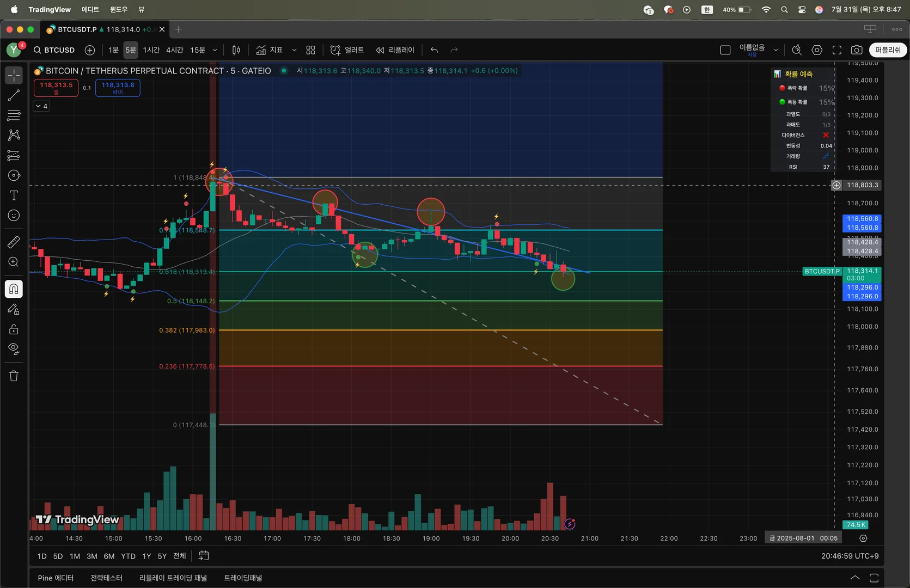Click the 퍼블리쉬 publish button
The width and height of the screenshot is (910, 588).
tap(887, 50)
